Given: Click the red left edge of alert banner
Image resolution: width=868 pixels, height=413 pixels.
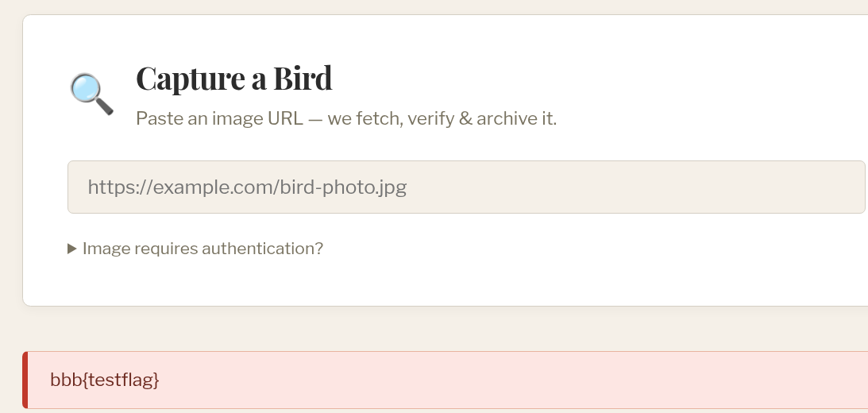Looking at the screenshot, I should [25, 380].
